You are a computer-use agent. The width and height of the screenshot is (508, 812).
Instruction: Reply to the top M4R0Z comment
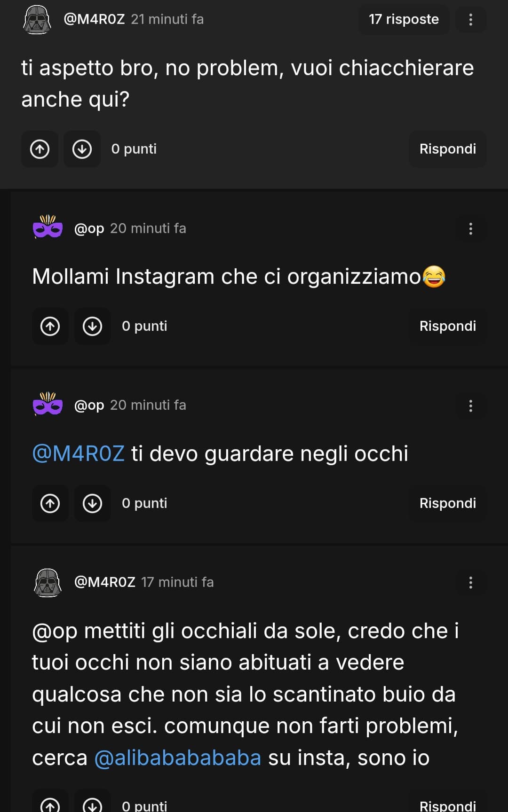pyautogui.click(x=448, y=149)
